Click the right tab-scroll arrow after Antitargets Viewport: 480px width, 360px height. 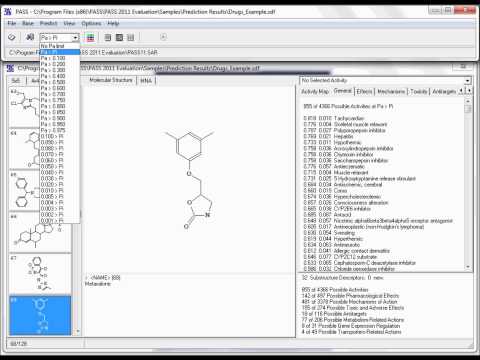tap(469, 91)
